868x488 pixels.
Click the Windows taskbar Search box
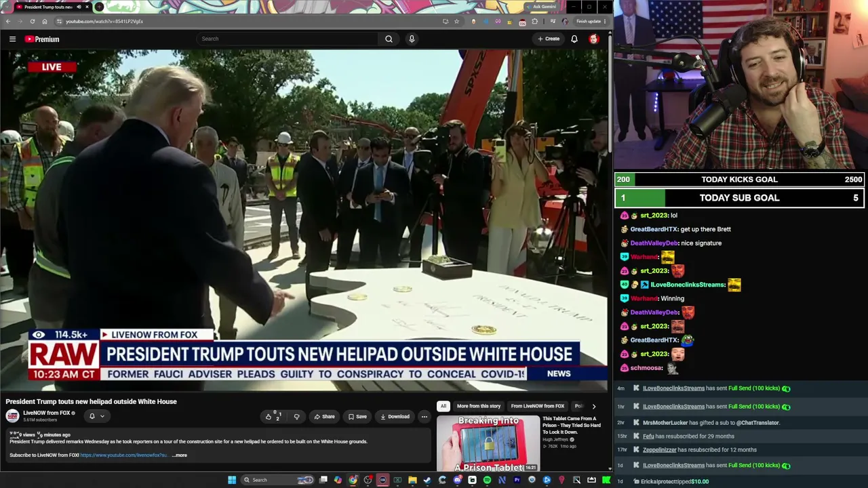277,480
